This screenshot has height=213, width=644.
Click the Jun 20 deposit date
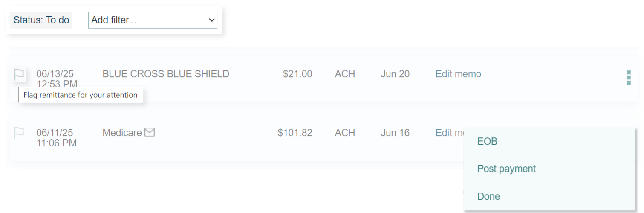coord(395,74)
